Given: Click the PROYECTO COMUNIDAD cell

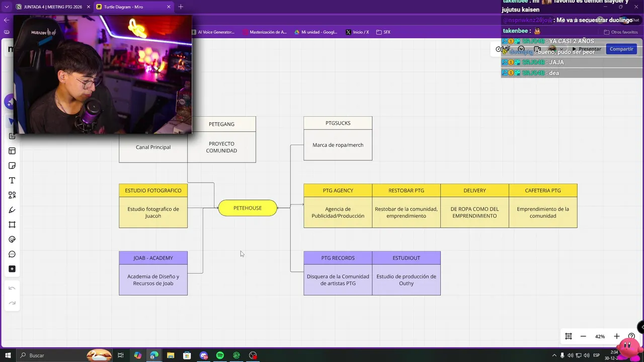Looking at the screenshot, I should coord(221,147).
